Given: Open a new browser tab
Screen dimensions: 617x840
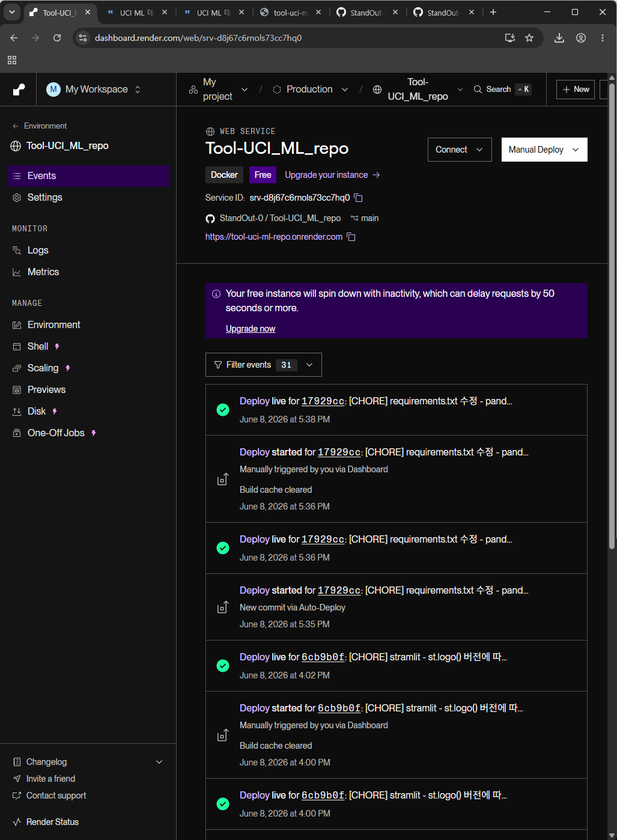Looking at the screenshot, I should click(x=493, y=12).
